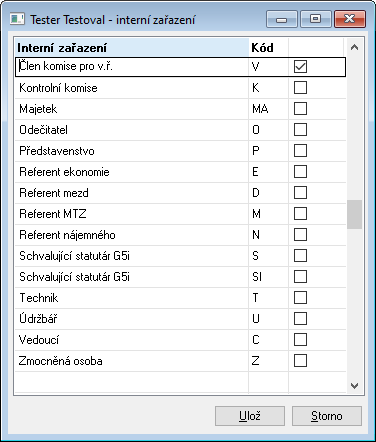Select the Odečitatel row
This screenshot has width=376, height=442.
pos(180,130)
